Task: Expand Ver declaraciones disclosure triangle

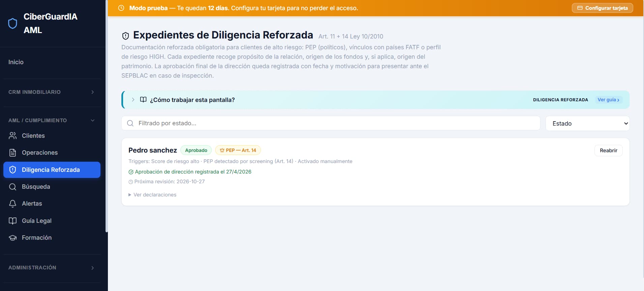Action: click(130, 195)
